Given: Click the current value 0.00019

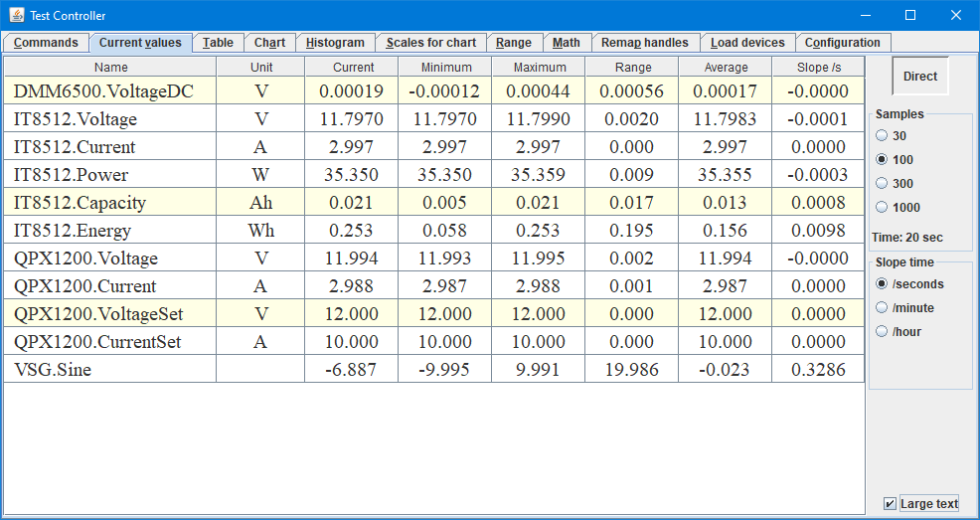Looking at the screenshot, I should tap(351, 91).
